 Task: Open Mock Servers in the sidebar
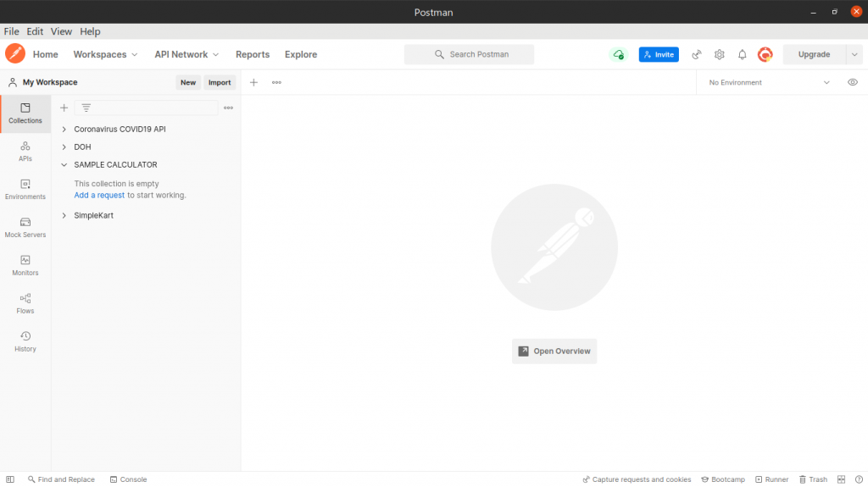[x=25, y=228]
